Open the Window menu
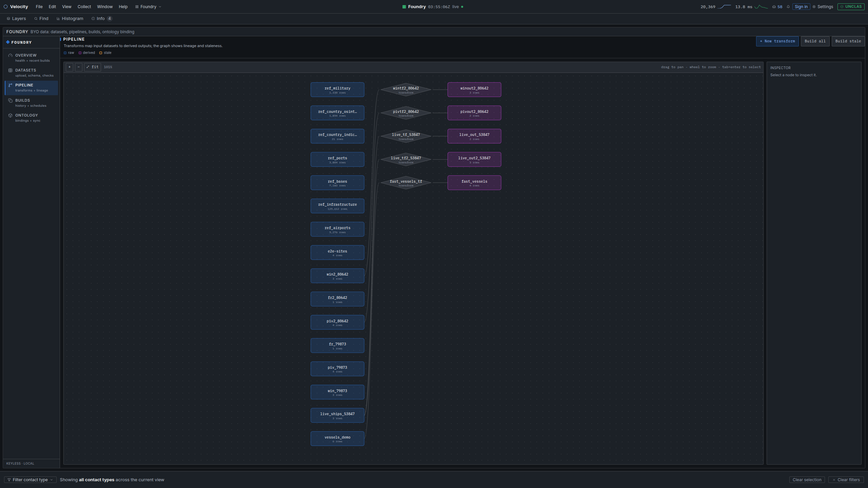The height and width of the screenshot is (488, 868). pyautogui.click(x=105, y=7)
